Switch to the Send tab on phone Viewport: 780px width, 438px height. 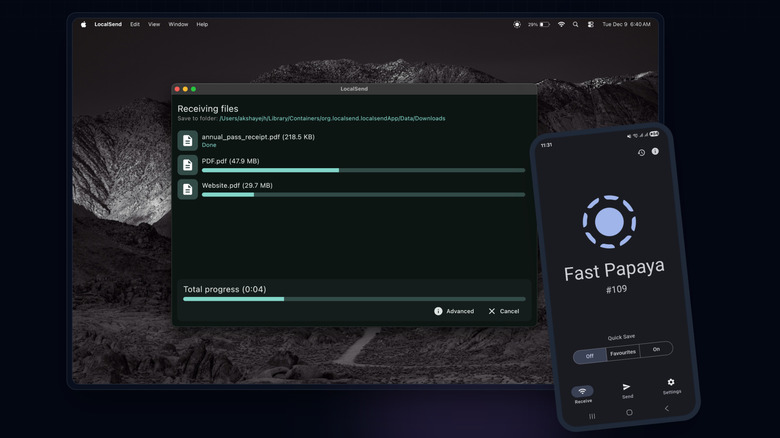(x=627, y=391)
